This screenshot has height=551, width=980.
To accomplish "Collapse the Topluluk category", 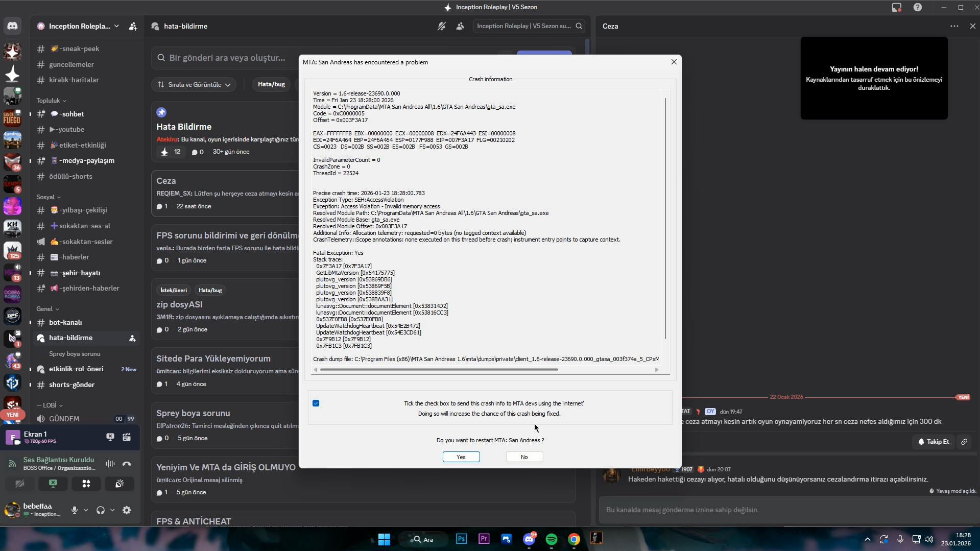I will [51, 101].
